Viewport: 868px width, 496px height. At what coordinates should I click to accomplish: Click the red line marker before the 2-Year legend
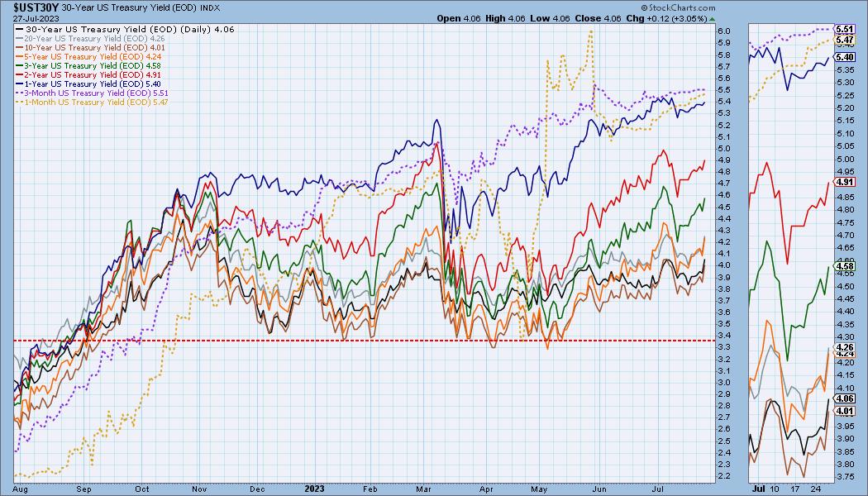pos(20,74)
